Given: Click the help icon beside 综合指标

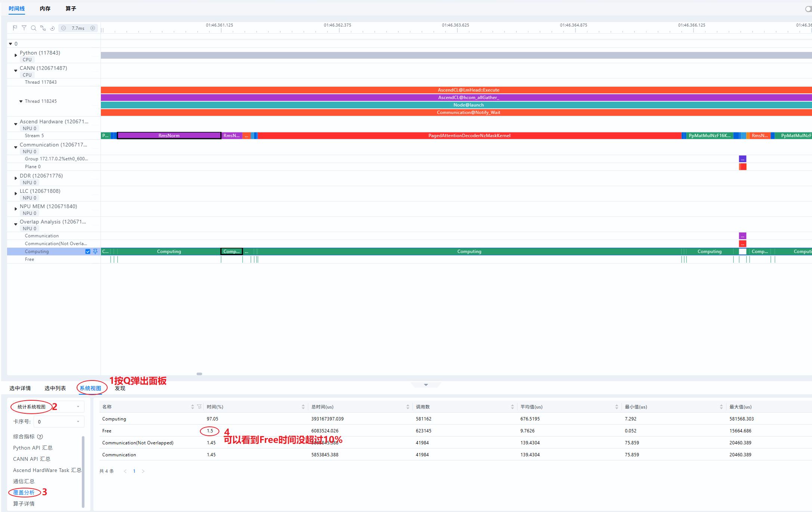Looking at the screenshot, I should click(x=40, y=437).
